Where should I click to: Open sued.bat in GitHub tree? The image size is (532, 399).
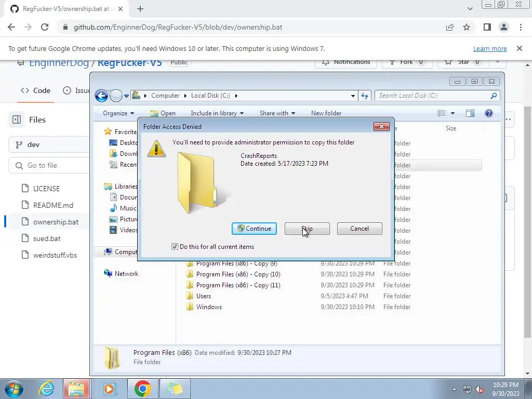46,238
